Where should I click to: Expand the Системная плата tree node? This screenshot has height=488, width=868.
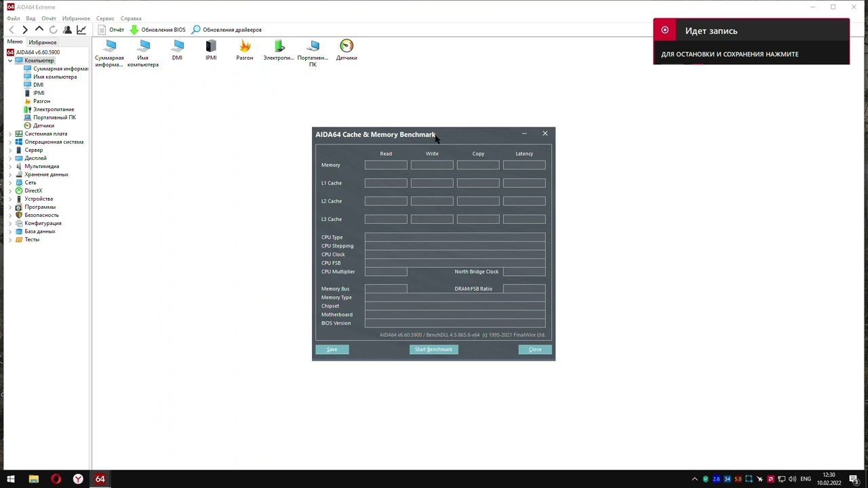tap(10, 134)
